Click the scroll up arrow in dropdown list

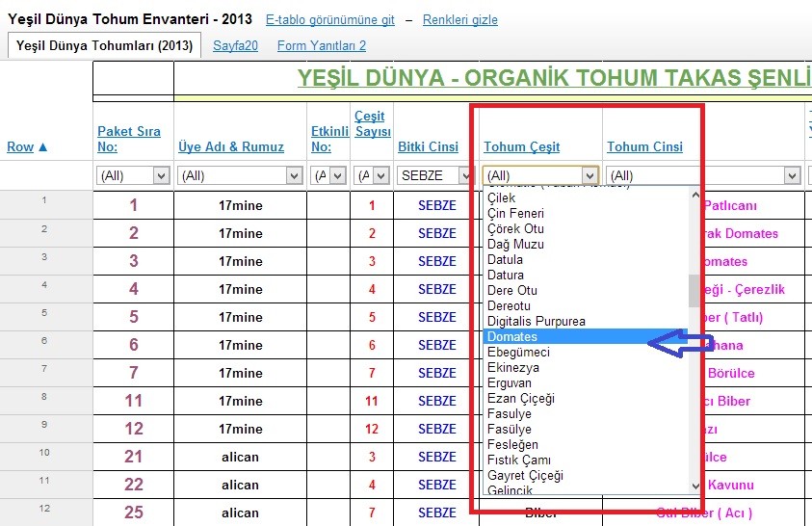[694, 194]
